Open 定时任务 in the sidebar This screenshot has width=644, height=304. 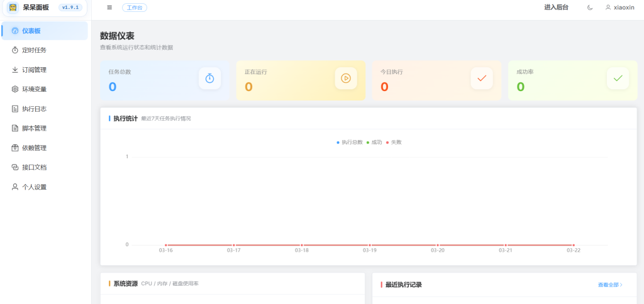pos(34,50)
